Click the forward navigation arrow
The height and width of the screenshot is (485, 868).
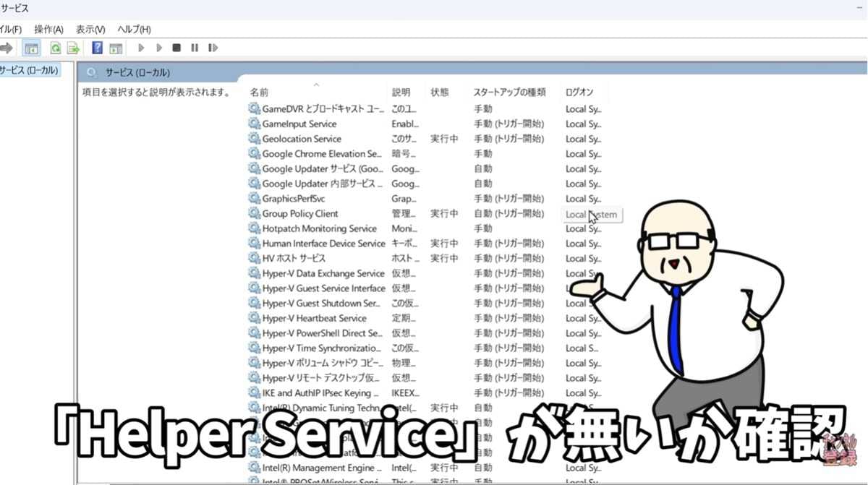[7, 48]
